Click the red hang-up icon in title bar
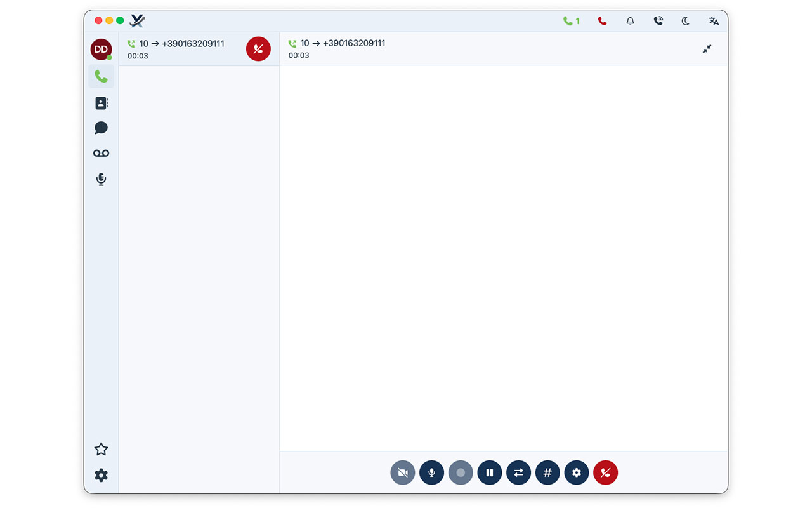Image resolution: width=812 pixels, height=508 pixels. (602, 21)
